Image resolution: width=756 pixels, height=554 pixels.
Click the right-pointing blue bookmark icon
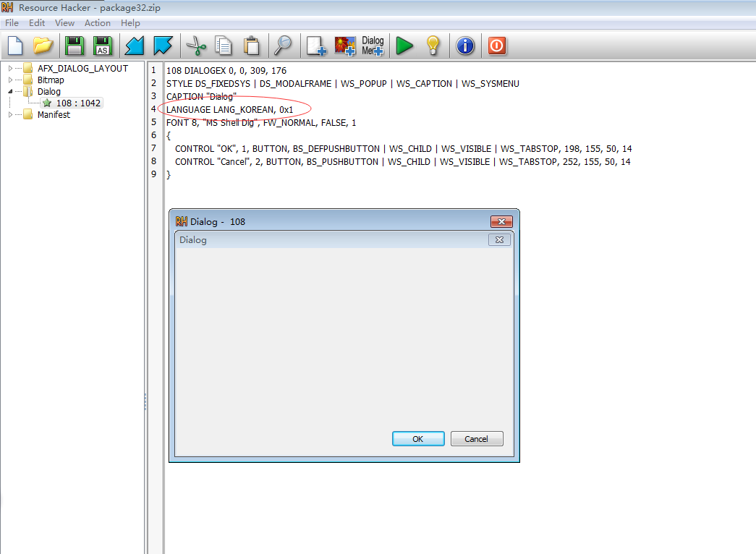click(x=163, y=46)
